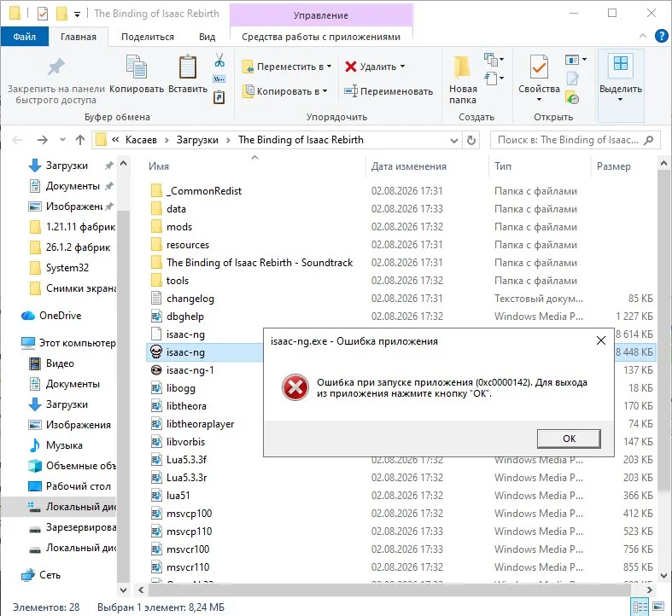
Task: Expand address bar history dropdown
Action: 454,141
